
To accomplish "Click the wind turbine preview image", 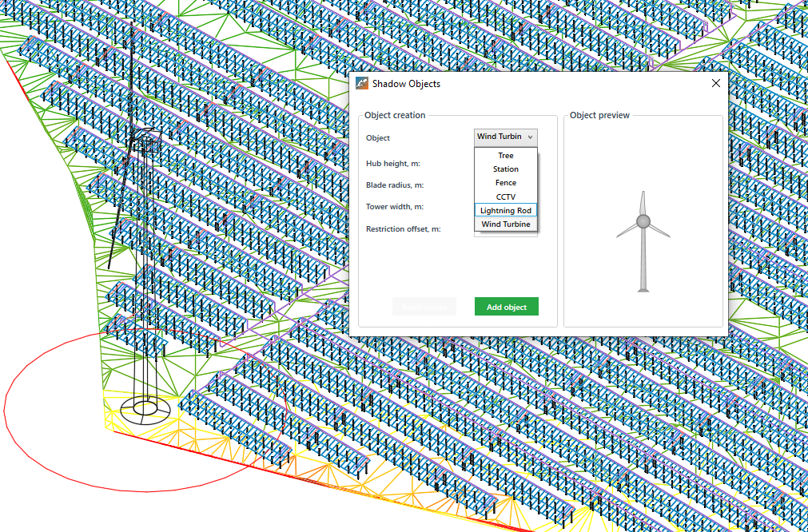I will (x=643, y=241).
